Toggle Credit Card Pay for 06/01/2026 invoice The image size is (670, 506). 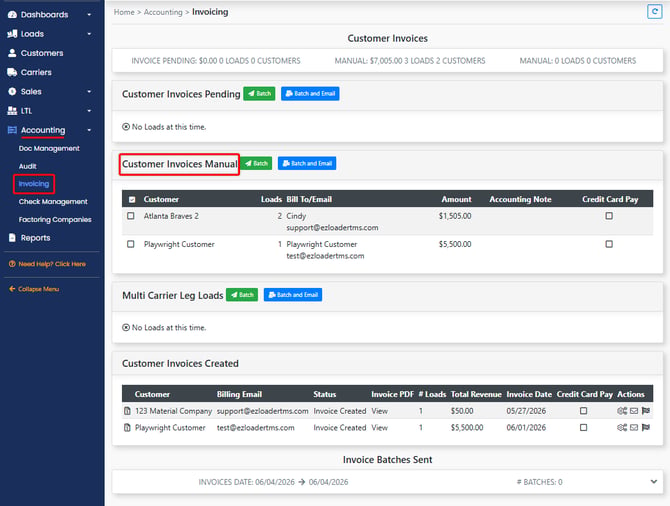click(x=583, y=427)
